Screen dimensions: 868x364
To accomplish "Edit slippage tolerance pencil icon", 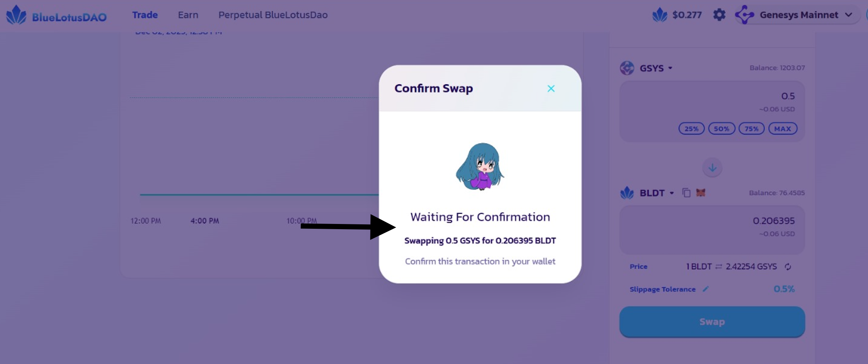I will [x=706, y=289].
